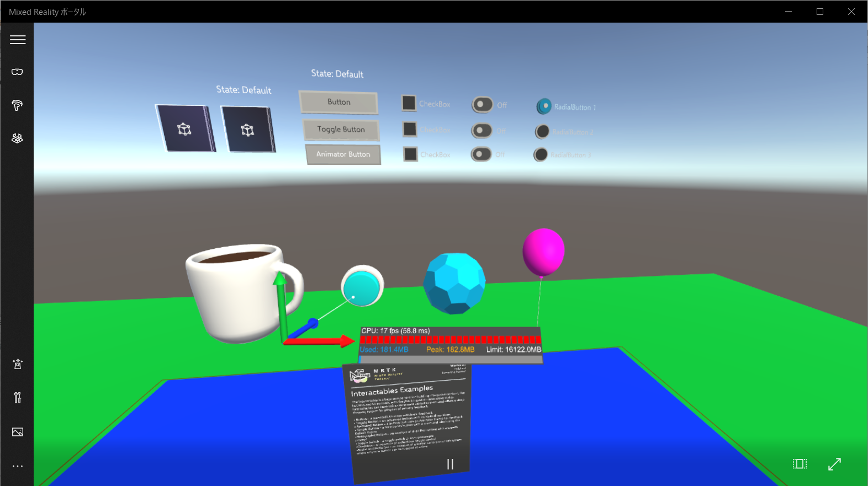Click the left holographic cube button
The width and height of the screenshot is (868, 486).
185,129
